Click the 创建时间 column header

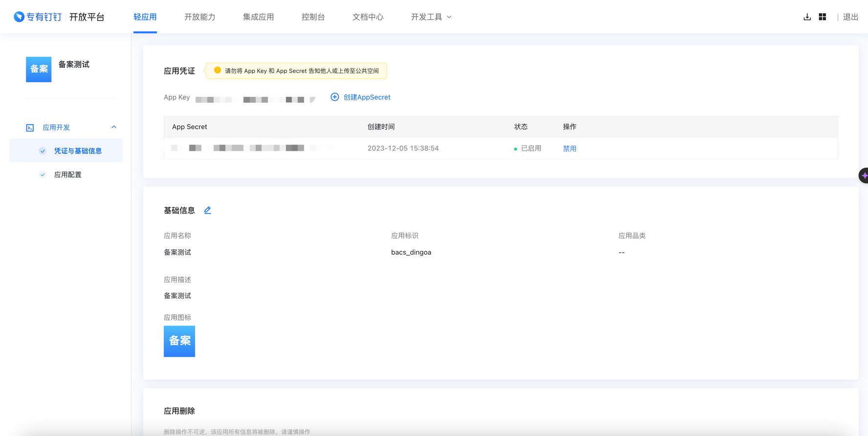381,127
